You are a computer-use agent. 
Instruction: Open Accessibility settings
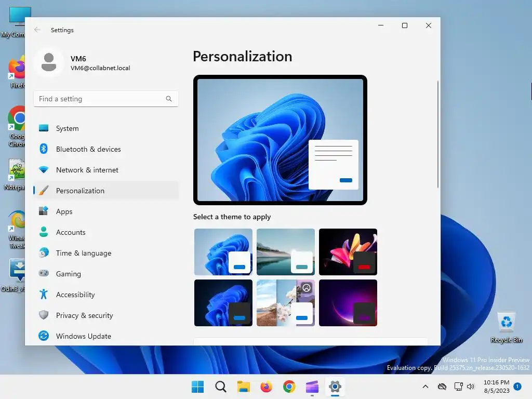[106, 294]
